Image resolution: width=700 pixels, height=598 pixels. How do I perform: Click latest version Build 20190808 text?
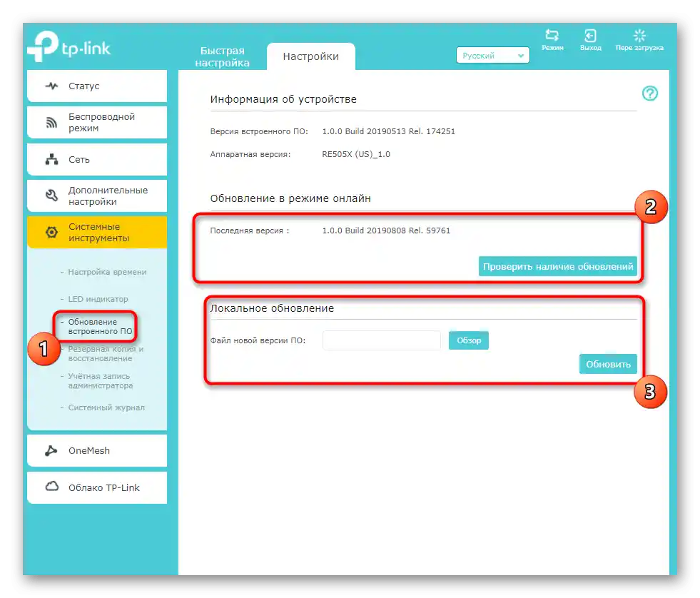386,230
